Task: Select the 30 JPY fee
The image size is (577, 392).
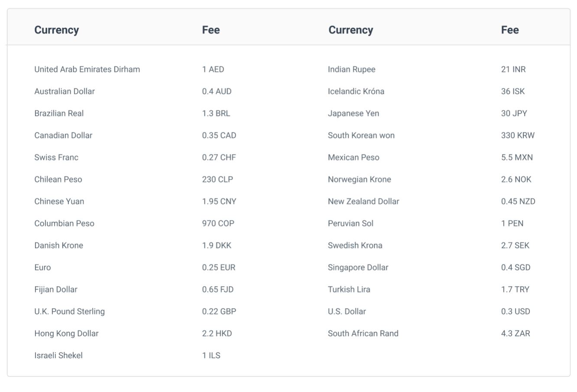Action: pyautogui.click(x=514, y=113)
